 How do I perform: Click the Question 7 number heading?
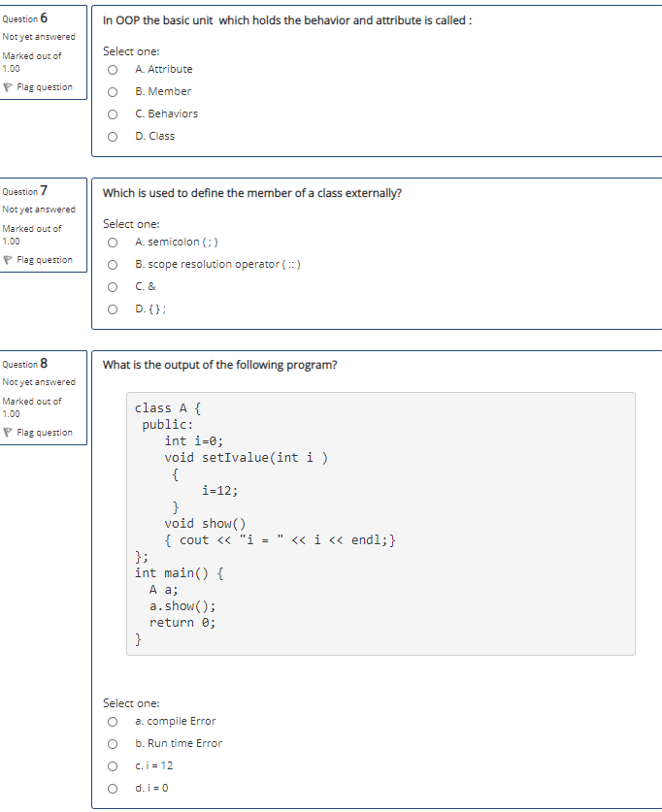click(x=25, y=190)
